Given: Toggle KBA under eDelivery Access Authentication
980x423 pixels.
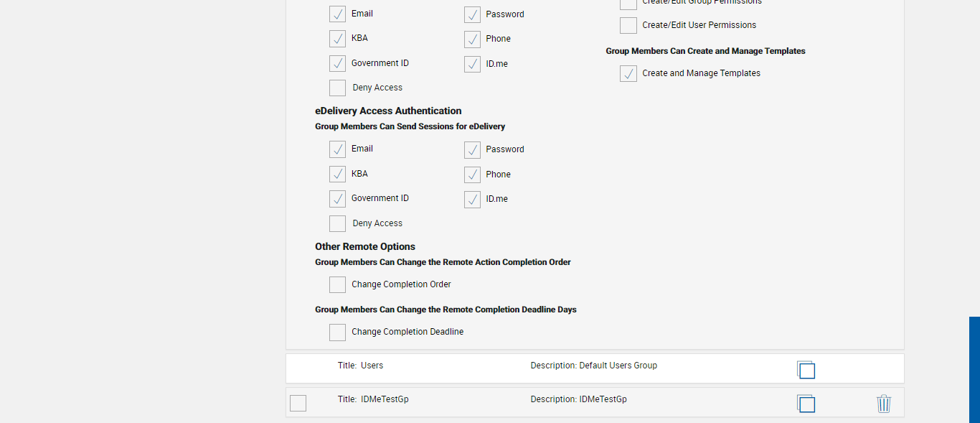Looking at the screenshot, I should coord(337,175).
